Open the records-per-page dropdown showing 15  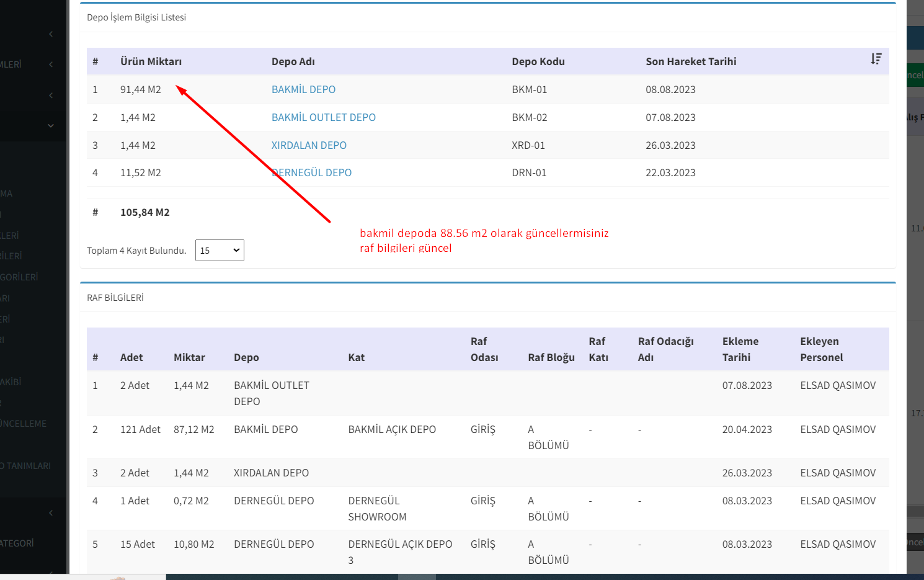coord(220,251)
